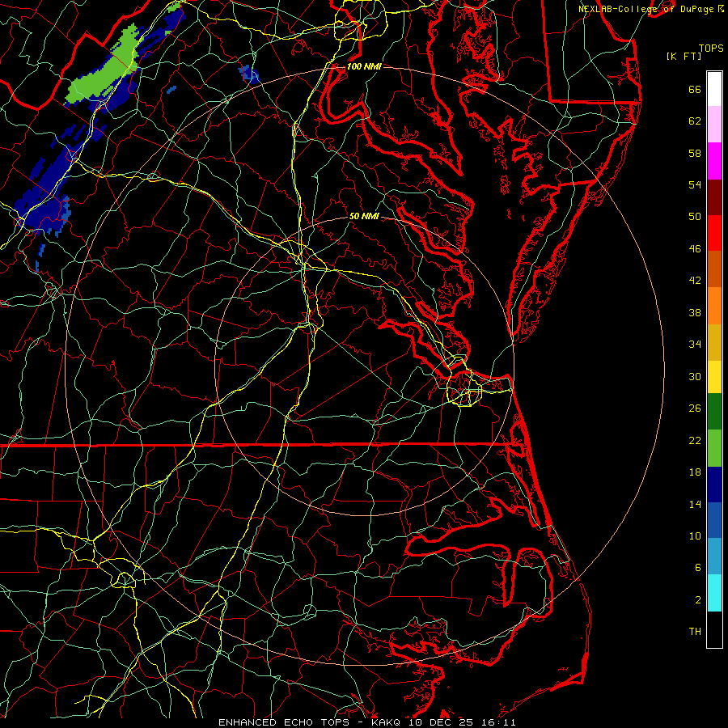Click the "[K FT]" units label
Image resolution: width=728 pixels, height=728 pixels.
point(684,57)
